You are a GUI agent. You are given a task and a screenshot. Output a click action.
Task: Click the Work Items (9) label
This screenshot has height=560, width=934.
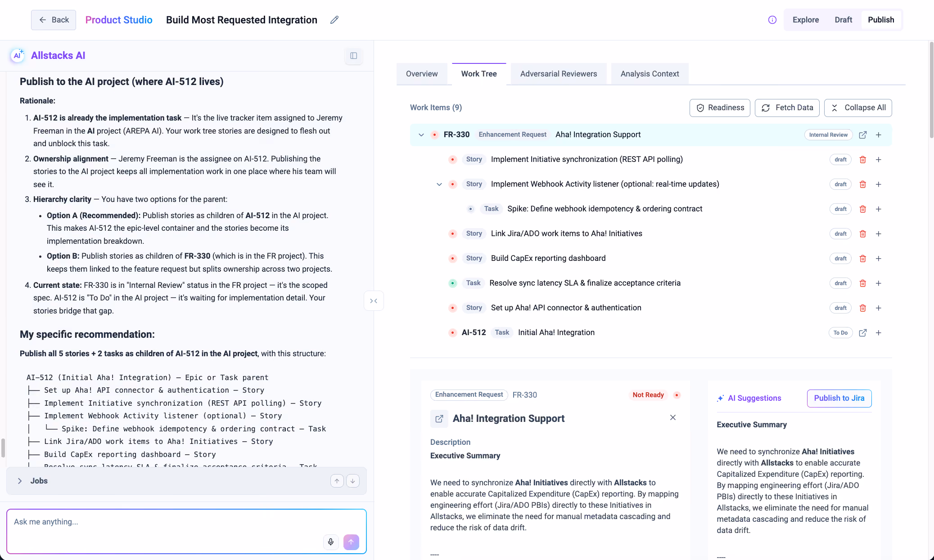pos(436,108)
